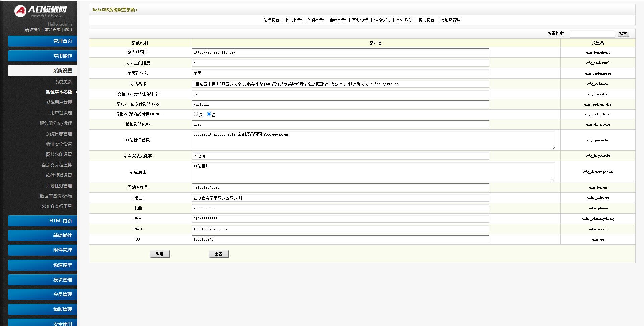Open 验证安全设置 in the sidebar
644x326 pixels.
point(59,144)
